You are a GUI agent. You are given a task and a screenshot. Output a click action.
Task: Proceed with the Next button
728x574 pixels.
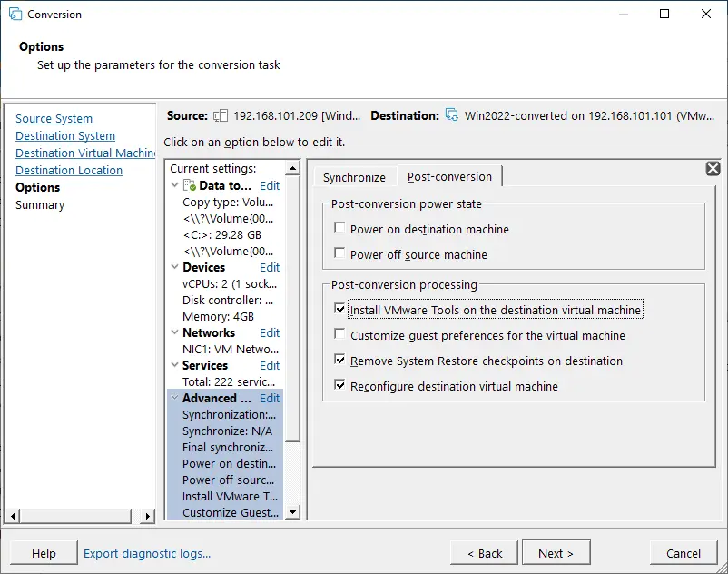click(x=556, y=552)
